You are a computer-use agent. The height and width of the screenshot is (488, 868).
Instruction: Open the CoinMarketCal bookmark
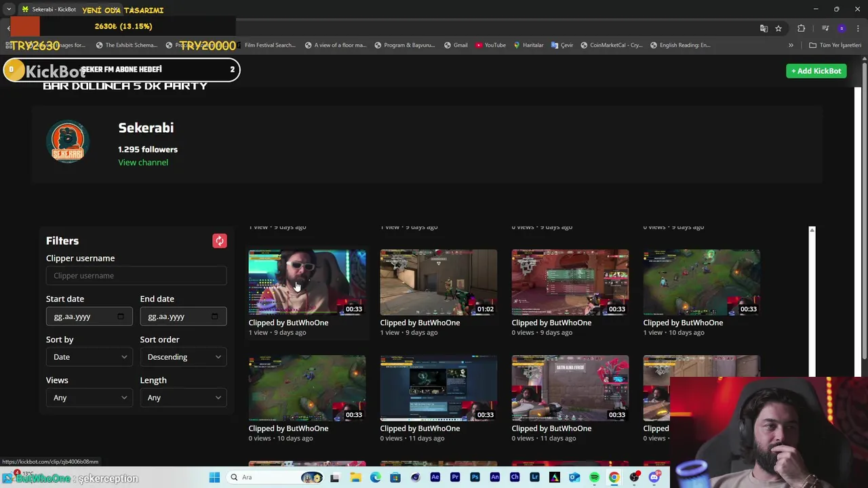click(x=612, y=45)
